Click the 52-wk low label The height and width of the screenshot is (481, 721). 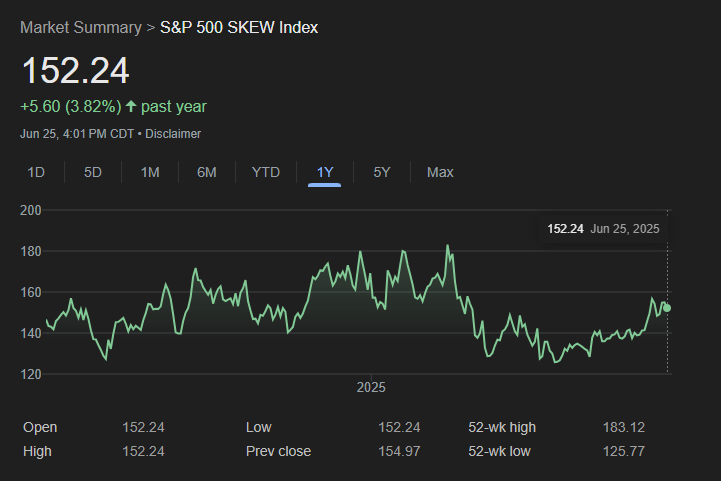coord(499,451)
